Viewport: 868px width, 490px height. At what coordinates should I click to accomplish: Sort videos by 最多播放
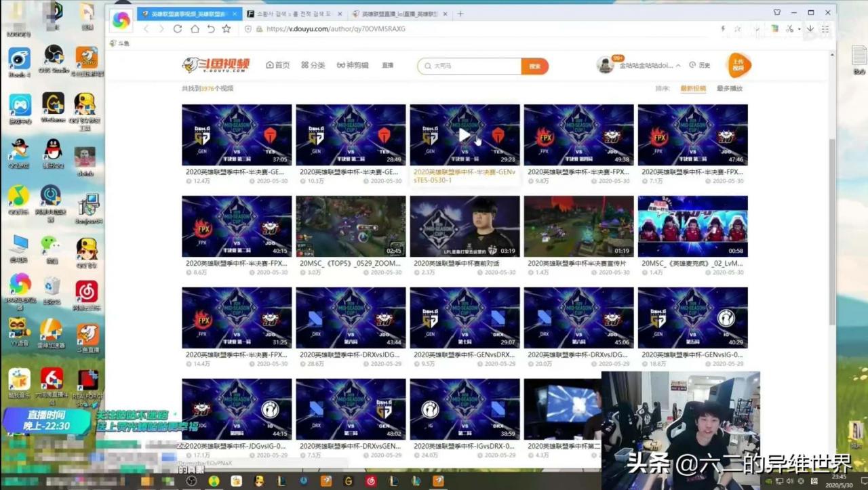[729, 88]
